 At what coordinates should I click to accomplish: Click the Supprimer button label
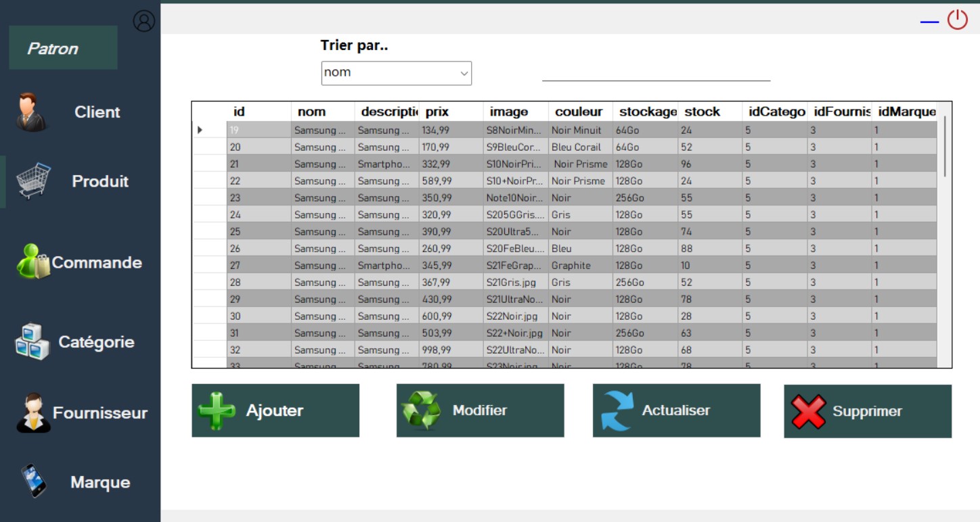tap(867, 411)
